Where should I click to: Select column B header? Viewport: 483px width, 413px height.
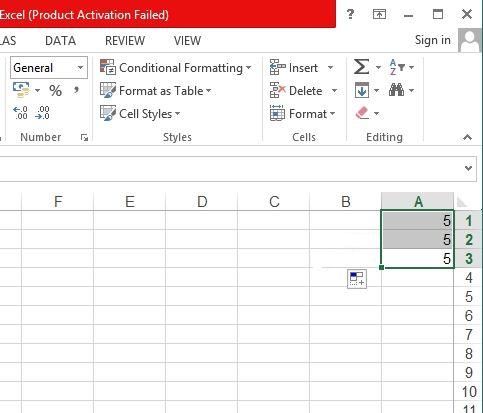[346, 202]
